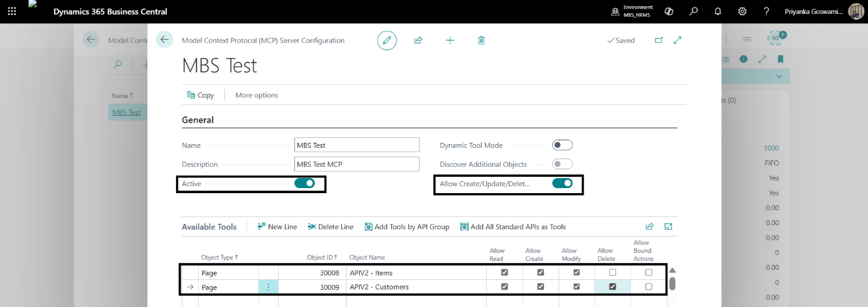
Task: Uncheck Allow Delete for APIV2 - Customers
Action: (613, 287)
